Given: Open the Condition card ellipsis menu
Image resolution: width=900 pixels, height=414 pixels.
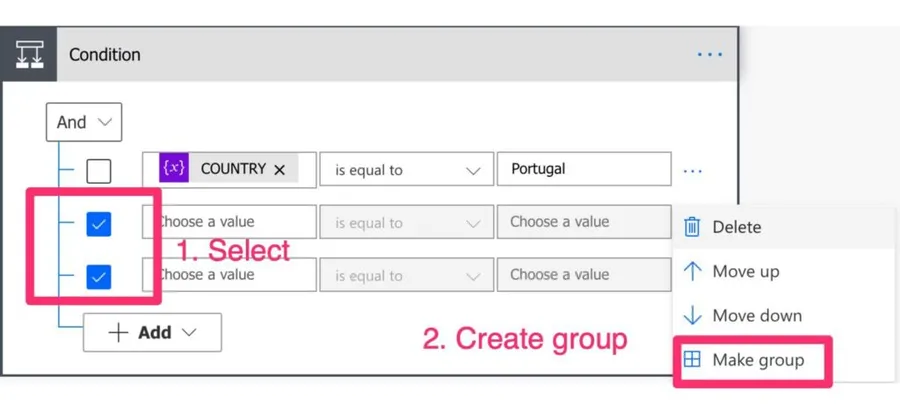Looking at the screenshot, I should point(710,55).
